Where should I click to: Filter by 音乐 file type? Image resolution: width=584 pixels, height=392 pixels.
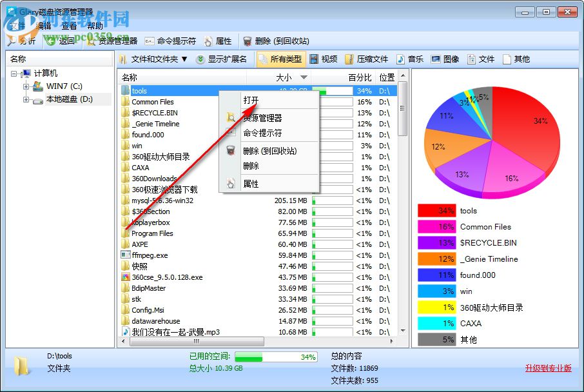411,59
